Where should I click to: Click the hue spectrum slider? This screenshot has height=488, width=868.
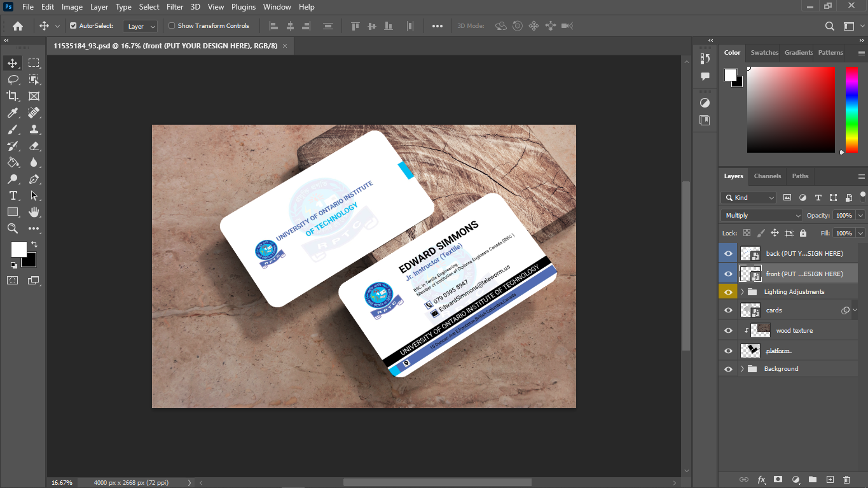[851, 109]
